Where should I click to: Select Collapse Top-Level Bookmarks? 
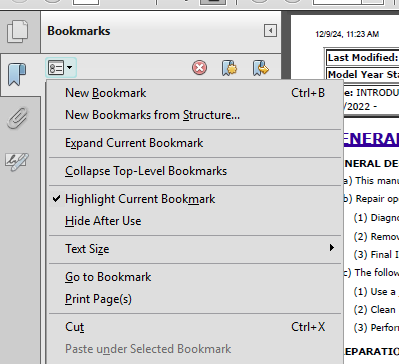click(195, 171)
